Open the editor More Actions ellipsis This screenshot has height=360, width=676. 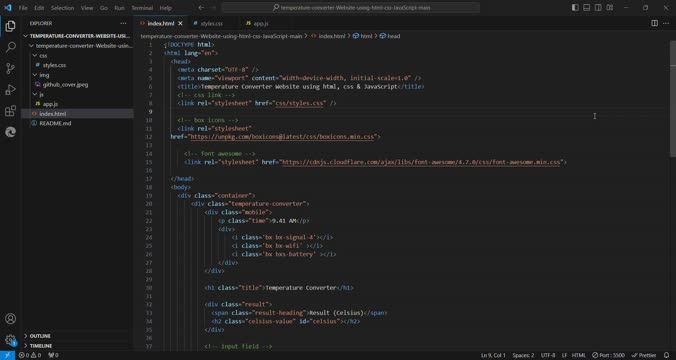tap(667, 23)
